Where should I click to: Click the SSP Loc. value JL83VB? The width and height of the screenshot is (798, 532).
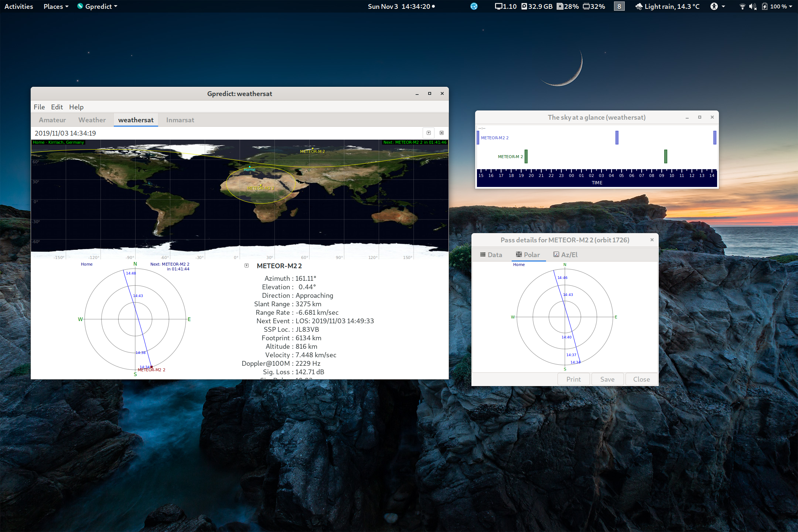pyautogui.click(x=307, y=330)
